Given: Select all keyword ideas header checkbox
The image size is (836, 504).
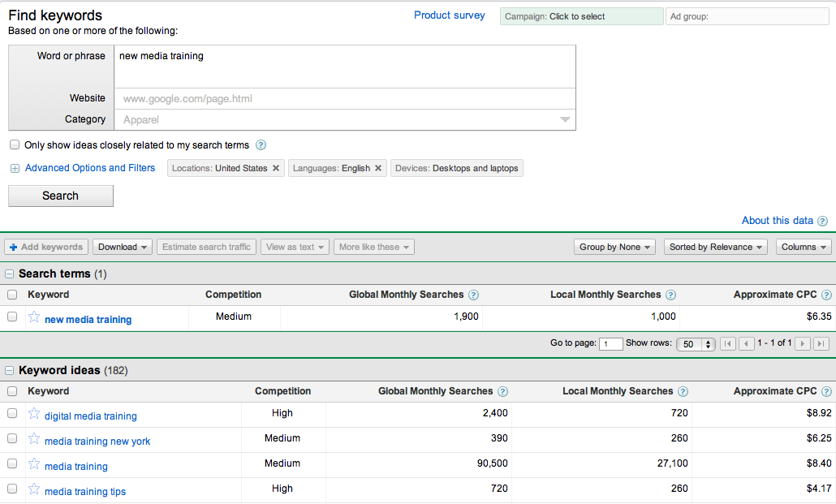Looking at the screenshot, I should (12, 391).
